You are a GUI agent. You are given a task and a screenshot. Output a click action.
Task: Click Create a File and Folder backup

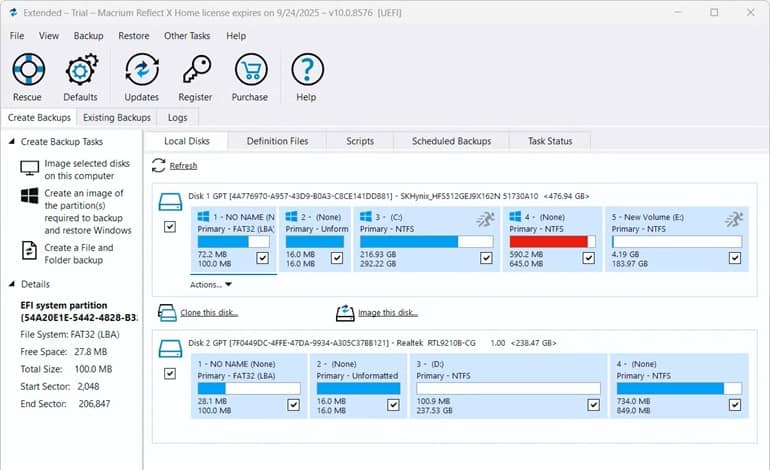point(79,254)
